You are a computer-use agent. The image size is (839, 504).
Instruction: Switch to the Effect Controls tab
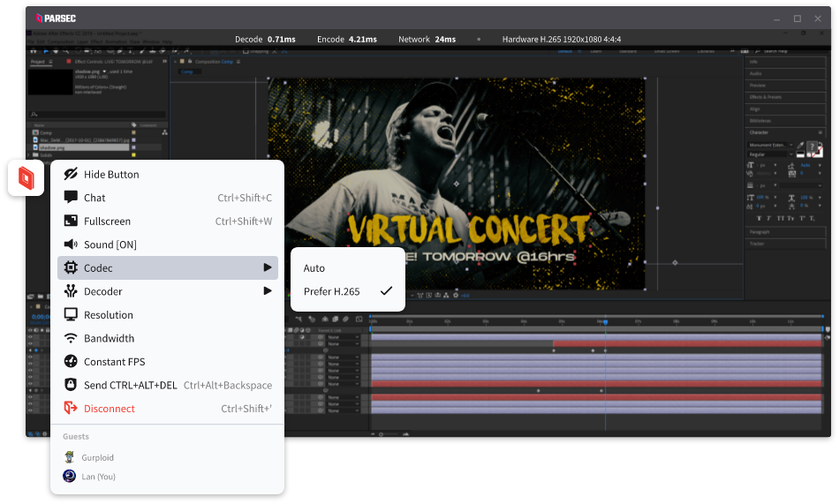(113, 62)
